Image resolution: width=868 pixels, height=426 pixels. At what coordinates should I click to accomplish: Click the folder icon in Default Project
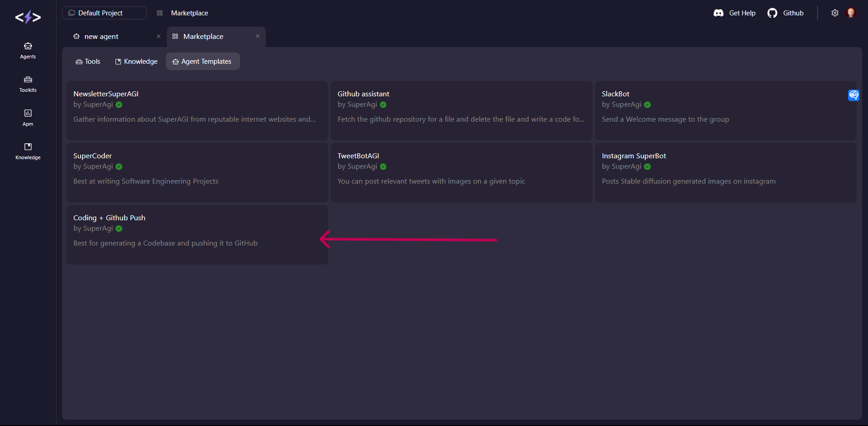pos(71,13)
